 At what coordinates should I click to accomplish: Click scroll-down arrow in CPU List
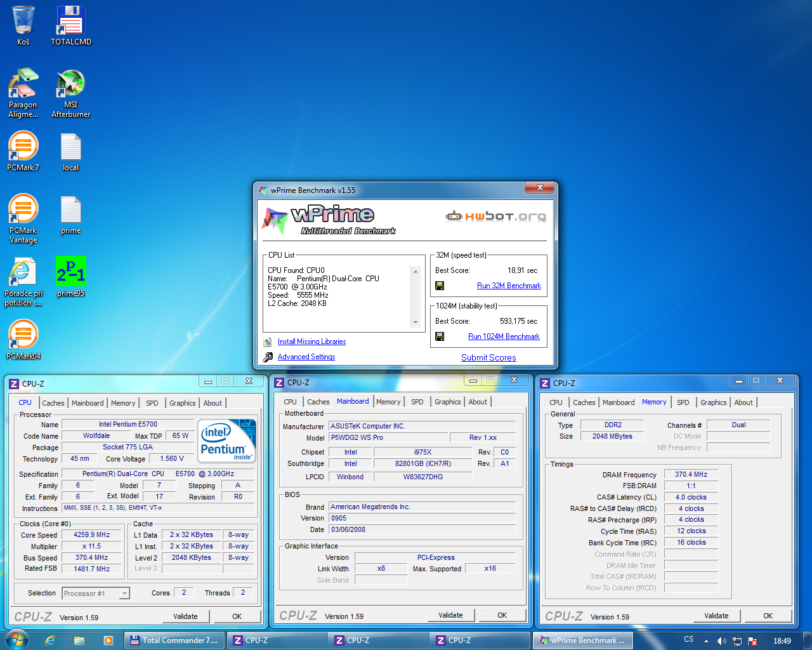coord(416,322)
